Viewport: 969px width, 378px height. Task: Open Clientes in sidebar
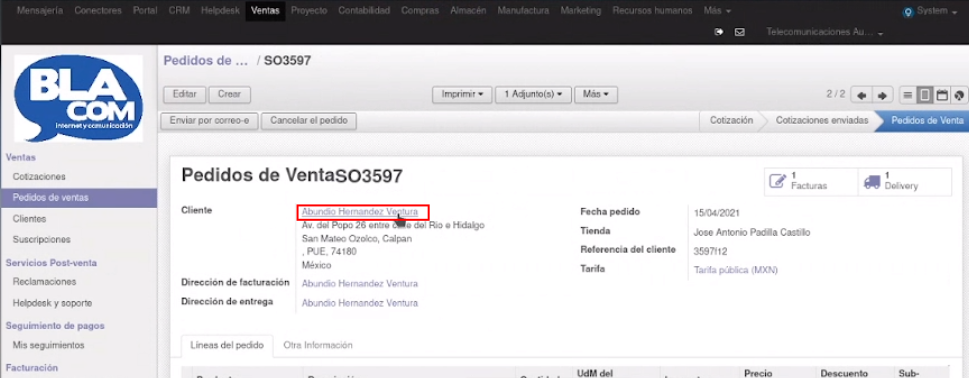tap(29, 219)
